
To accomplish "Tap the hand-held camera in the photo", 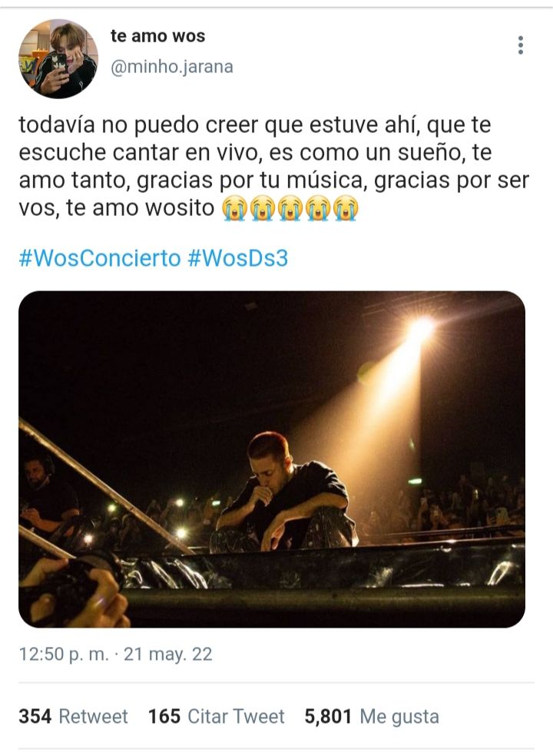I will point(68,587).
